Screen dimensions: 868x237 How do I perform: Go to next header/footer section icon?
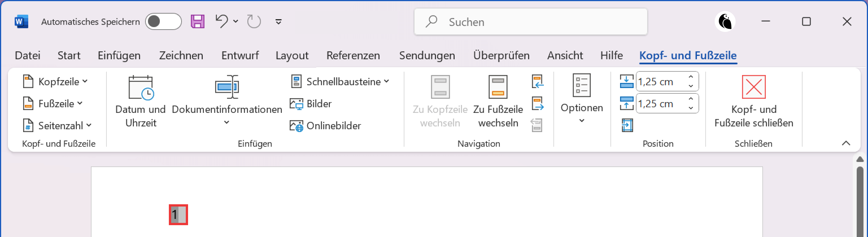(x=538, y=103)
